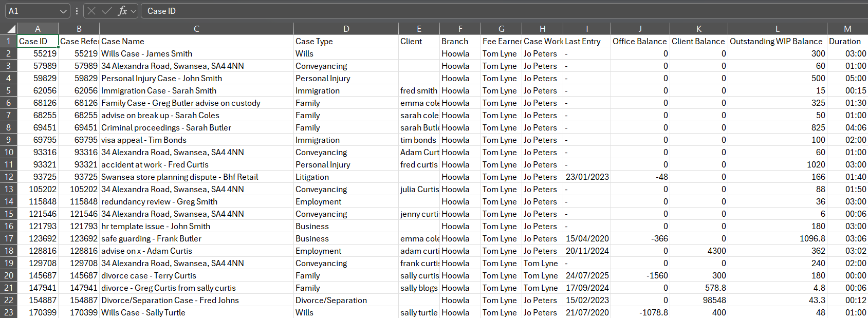Select column A header
This screenshot has width=868, height=318.
click(x=38, y=29)
